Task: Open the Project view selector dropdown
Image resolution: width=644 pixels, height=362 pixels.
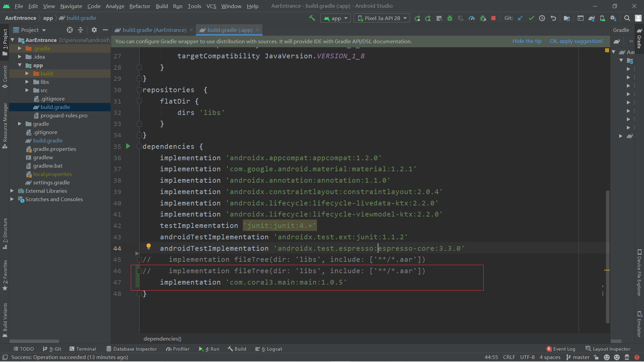Action: (30, 30)
